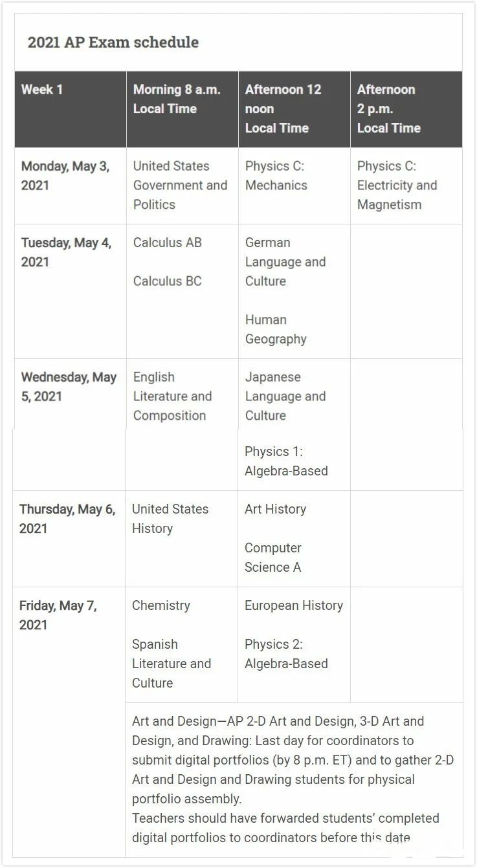The width and height of the screenshot is (477, 868).
Task: Select the "Calculus AB" exam text
Action: [167, 243]
